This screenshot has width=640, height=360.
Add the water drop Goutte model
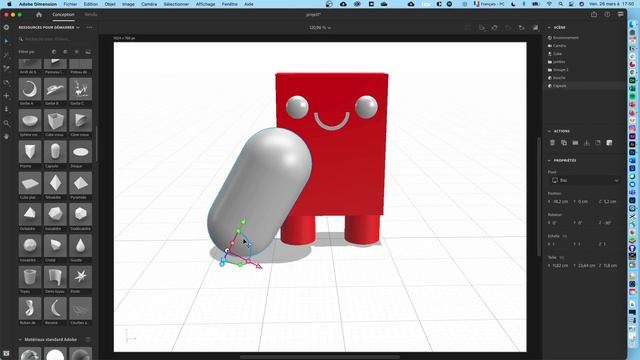pyautogui.click(x=80, y=246)
